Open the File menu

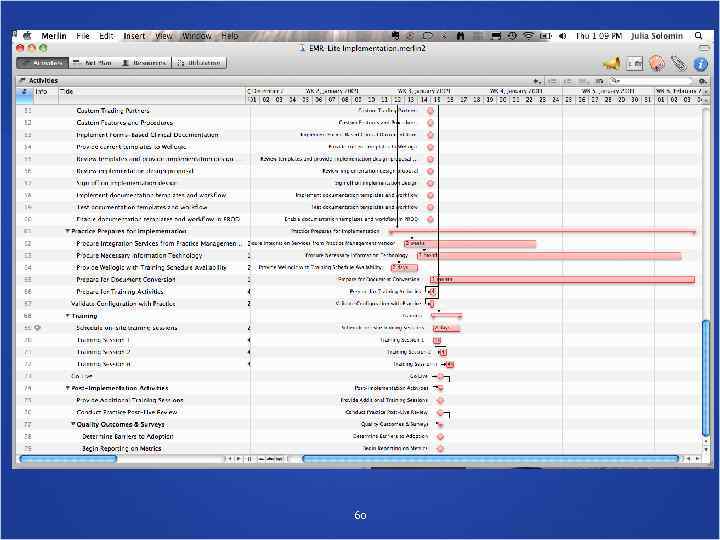[83, 36]
